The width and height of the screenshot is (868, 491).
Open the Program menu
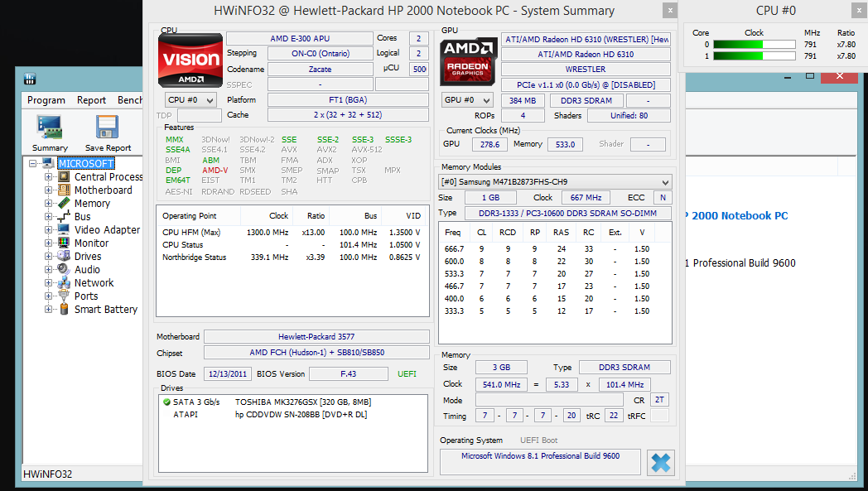pyautogui.click(x=46, y=100)
